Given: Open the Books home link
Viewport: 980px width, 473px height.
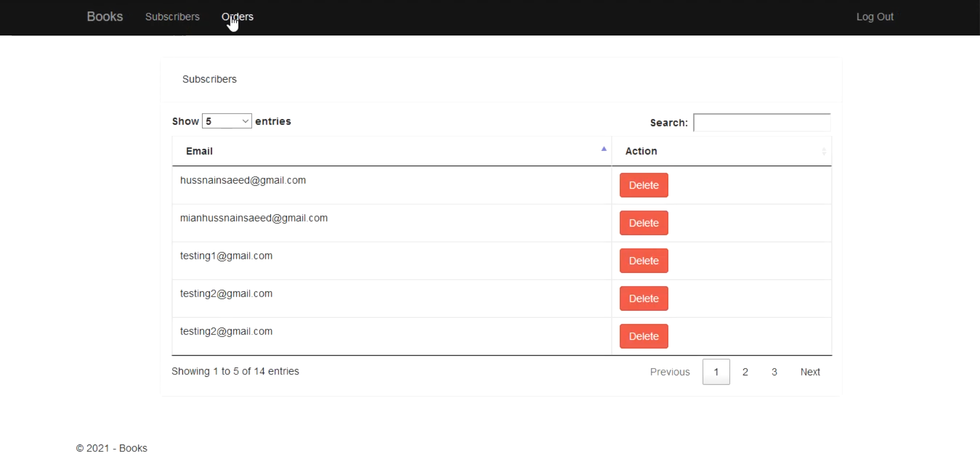Looking at the screenshot, I should [x=104, y=17].
